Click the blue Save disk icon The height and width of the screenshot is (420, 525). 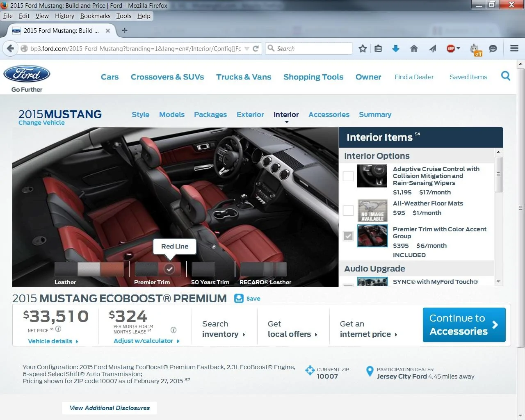[239, 298]
